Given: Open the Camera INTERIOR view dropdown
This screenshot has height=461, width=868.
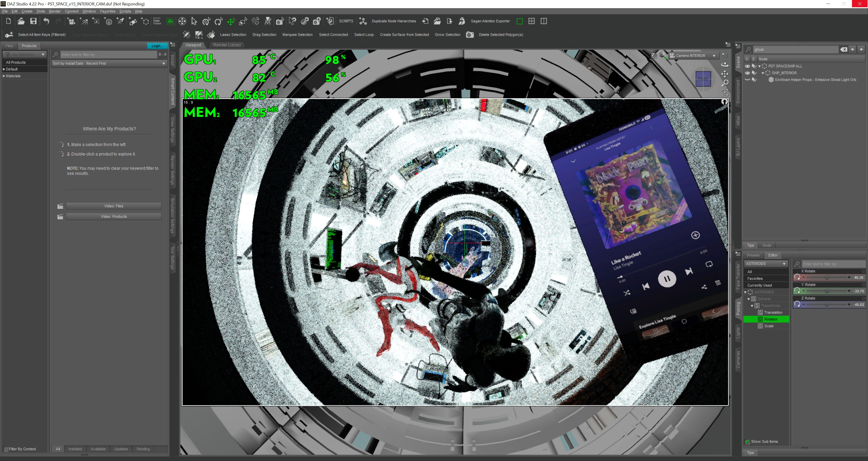Looking at the screenshot, I should pos(714,56).
